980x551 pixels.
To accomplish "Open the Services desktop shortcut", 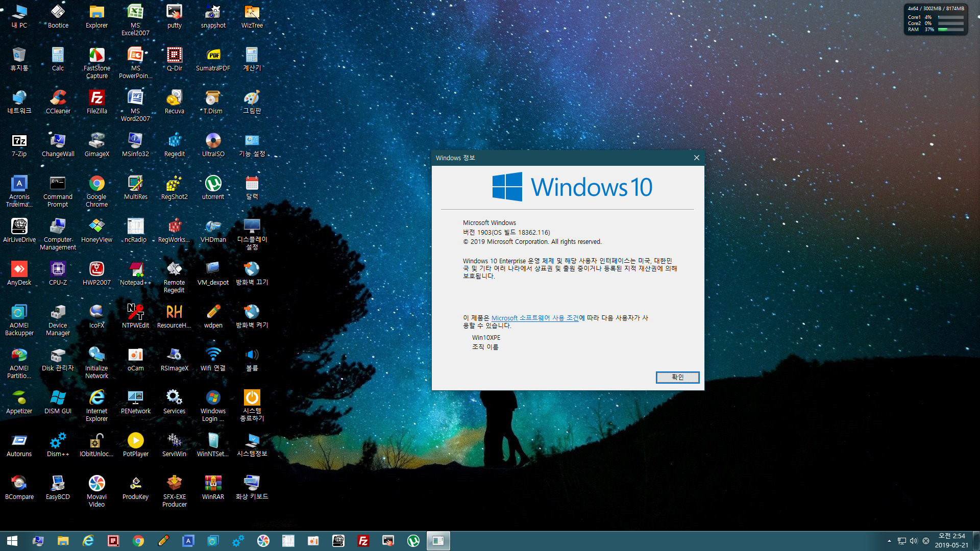I will (x=174, y=402).
